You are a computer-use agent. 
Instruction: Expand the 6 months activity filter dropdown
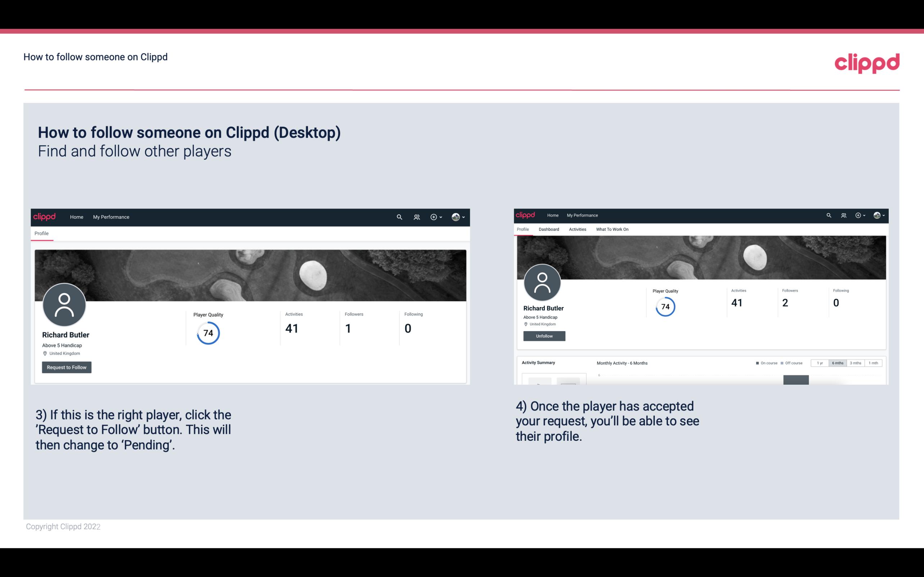[x=837, y=362]
